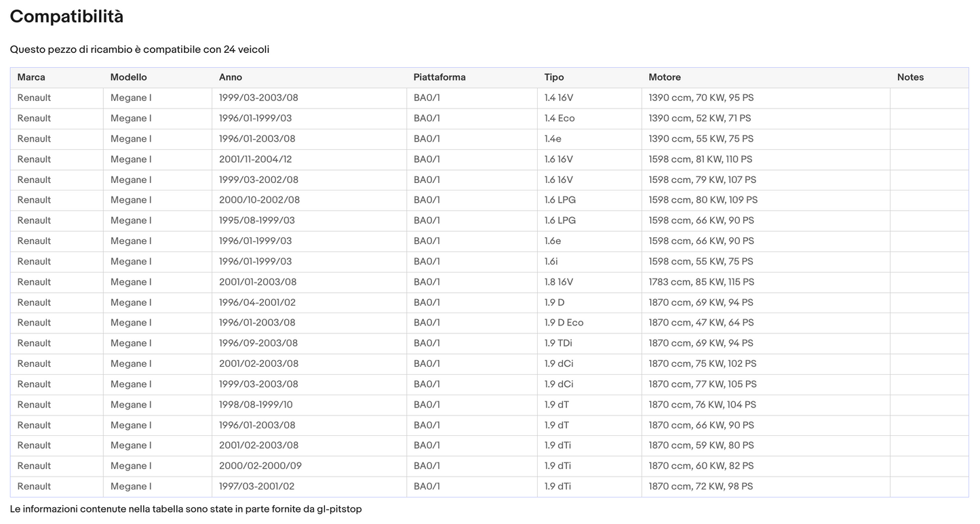Click engine 1598 ccm, 81 KW, 110 PS
Image resolution: width=980 pixels, height=524 pixels.
tap(701, 159)
